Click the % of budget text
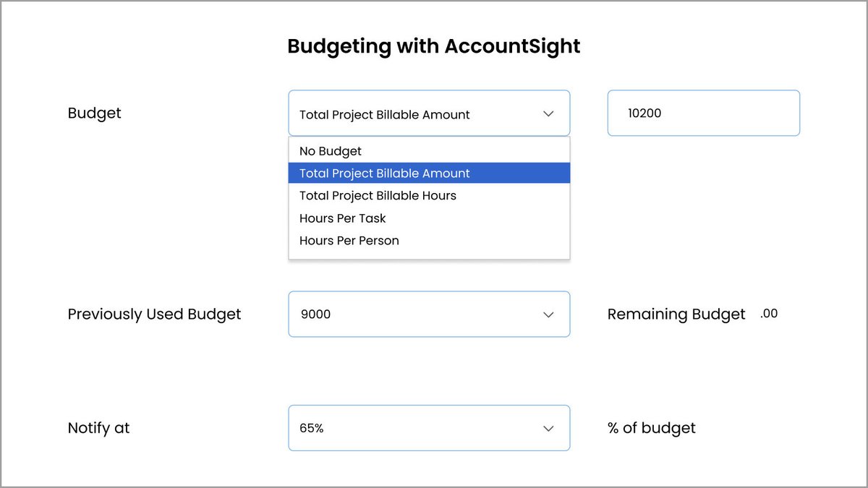868x488 pixels. coord(651,428)
